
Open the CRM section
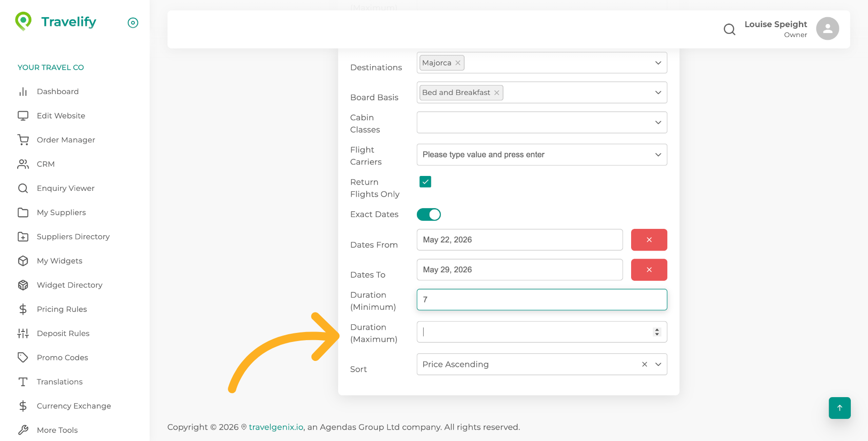[46, 164]
